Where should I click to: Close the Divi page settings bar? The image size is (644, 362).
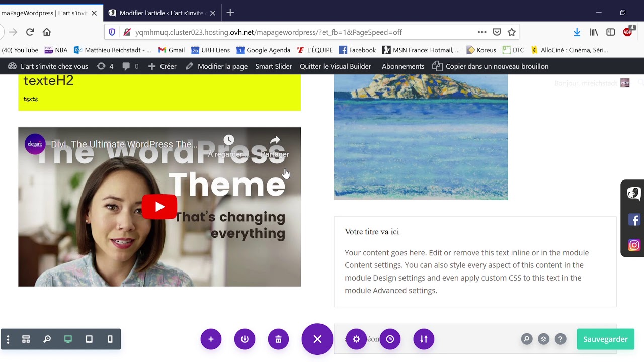[x=317, y=339]
